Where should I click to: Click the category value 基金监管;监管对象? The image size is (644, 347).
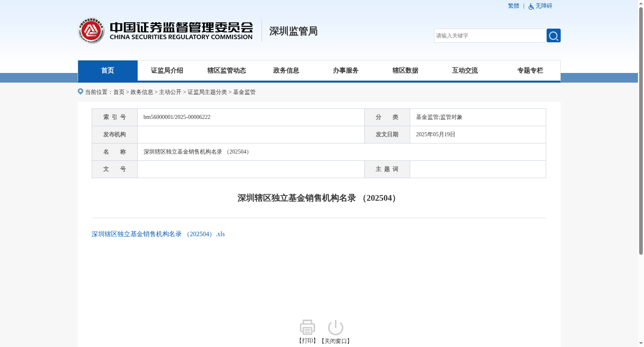coord(439,117)
